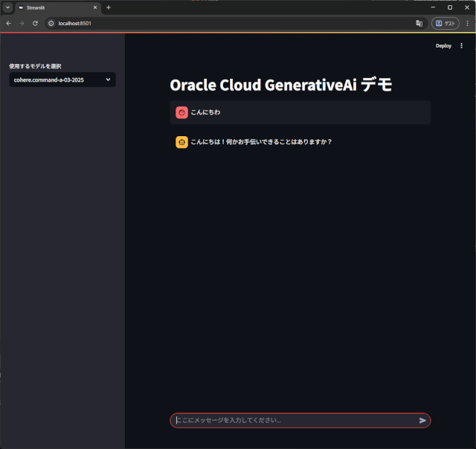This screenshot has height=449, width=476.
Task: Open Streamlit main menu three-dot icon
Action: point(461,45)
